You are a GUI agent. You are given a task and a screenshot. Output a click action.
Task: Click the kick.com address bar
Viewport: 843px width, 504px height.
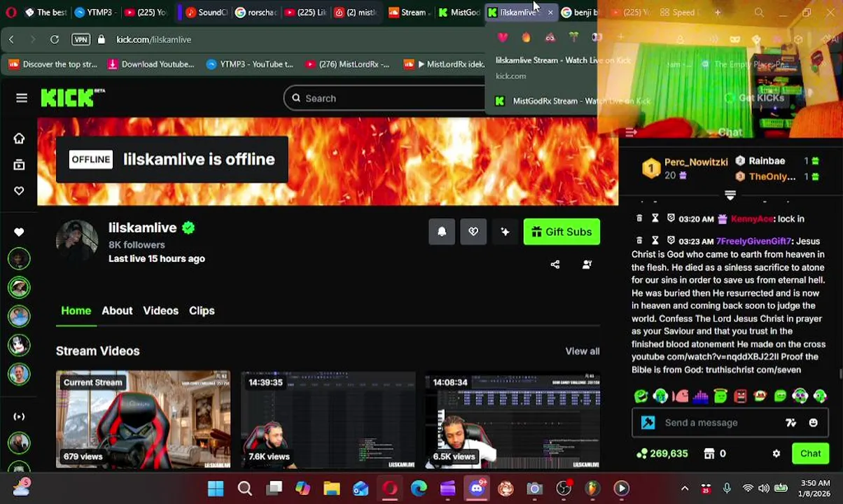click(153, 40)
